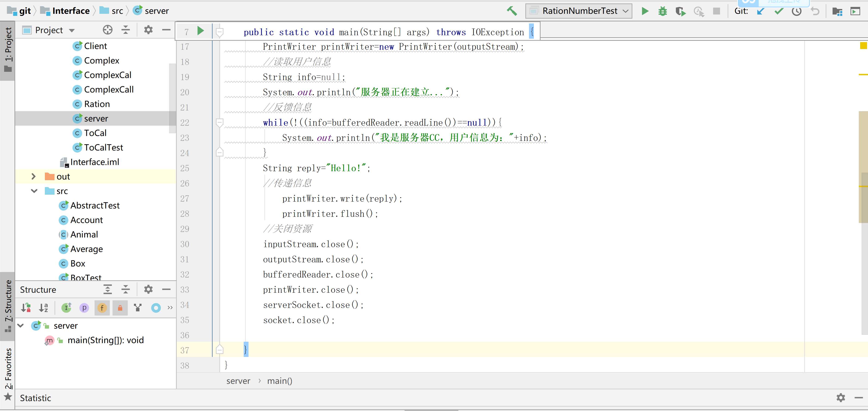
Task: Click the Statistic tab at bottom bar
Action: (35, 397)
